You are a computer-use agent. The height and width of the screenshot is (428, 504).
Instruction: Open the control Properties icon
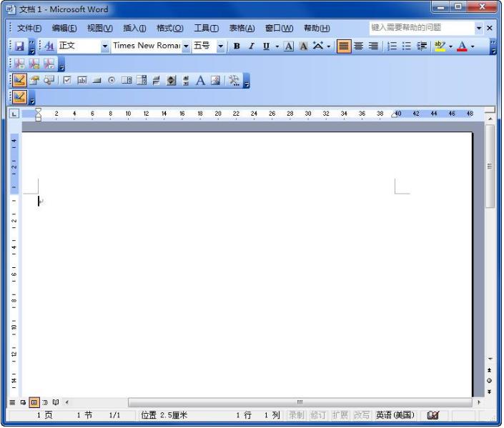(34, 80)
